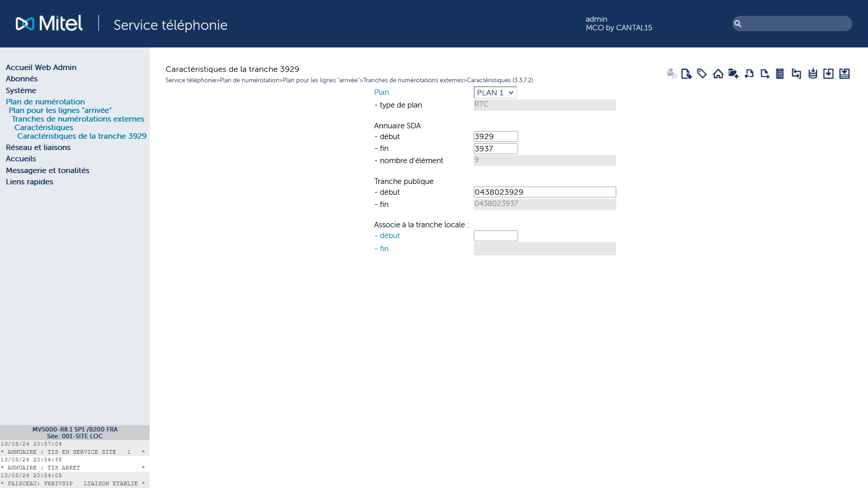The height and width of the screenshot is (488, 868).
Task: Click the Annuaire SDA section heading
Action: click(397, 126)
